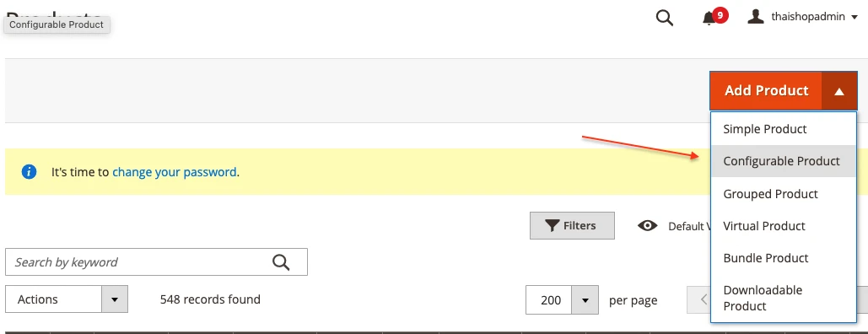Expand the thaishopadmin account menu

[x=803, y=17]
